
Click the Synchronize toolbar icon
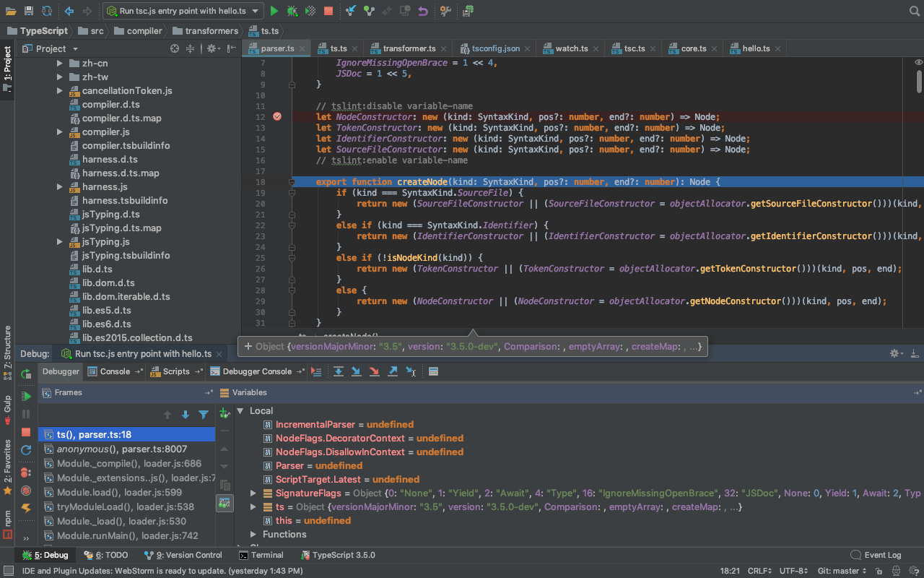point(47,11)
